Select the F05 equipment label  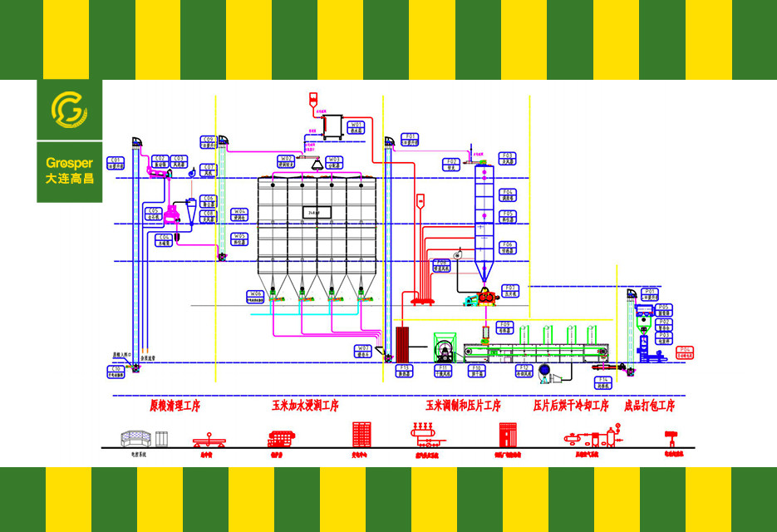click(x=508, y=217)
